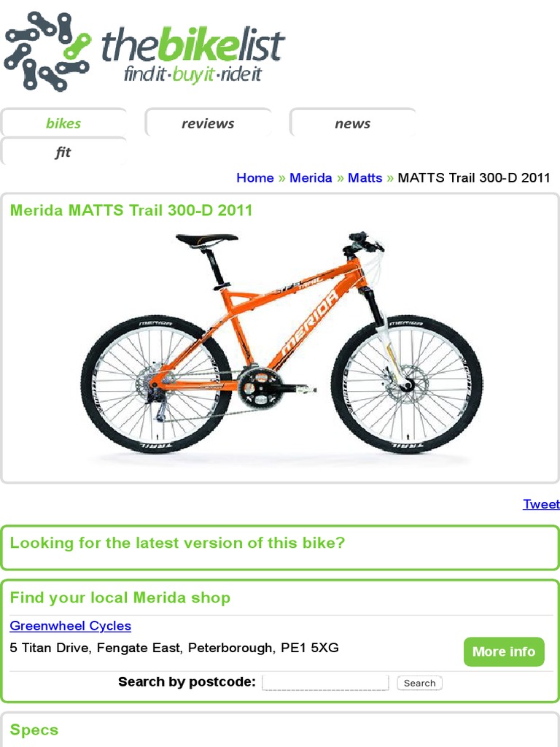The width and height of the screenshot is (560, 747).
Task: Click the Tweet link
Action: point(542,504)
